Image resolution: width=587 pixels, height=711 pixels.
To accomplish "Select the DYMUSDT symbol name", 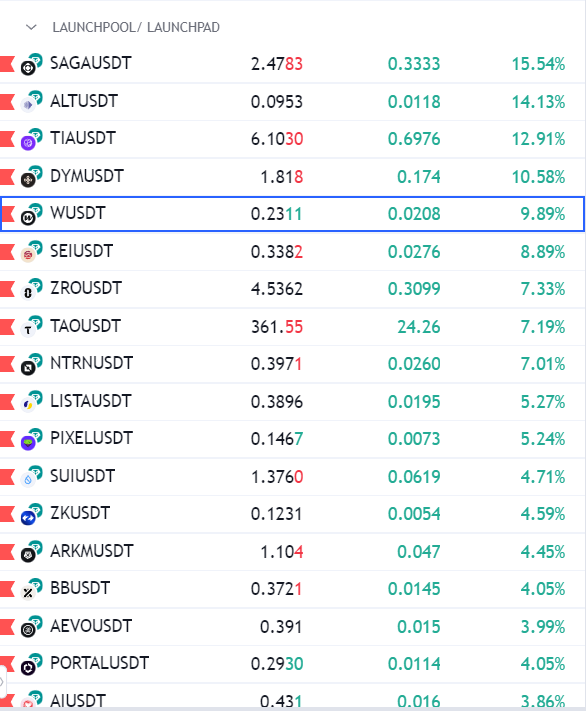I will point(87,176).
